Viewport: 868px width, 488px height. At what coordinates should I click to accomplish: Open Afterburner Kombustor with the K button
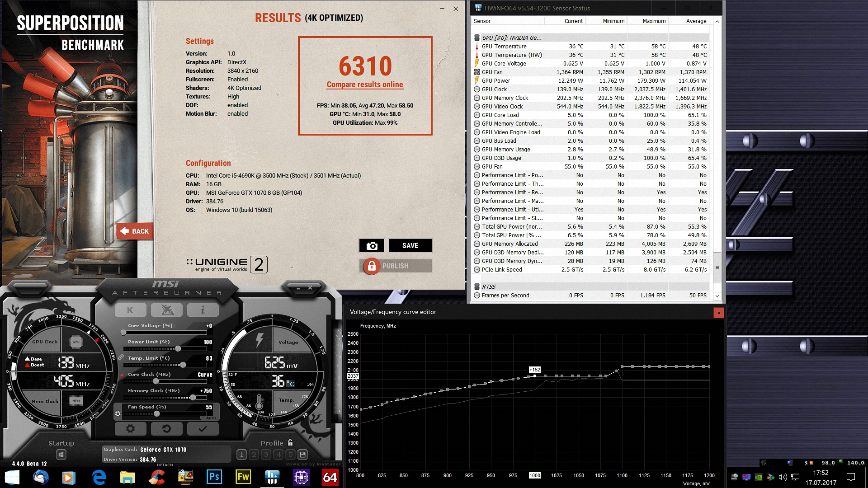(x=130, y=310)
